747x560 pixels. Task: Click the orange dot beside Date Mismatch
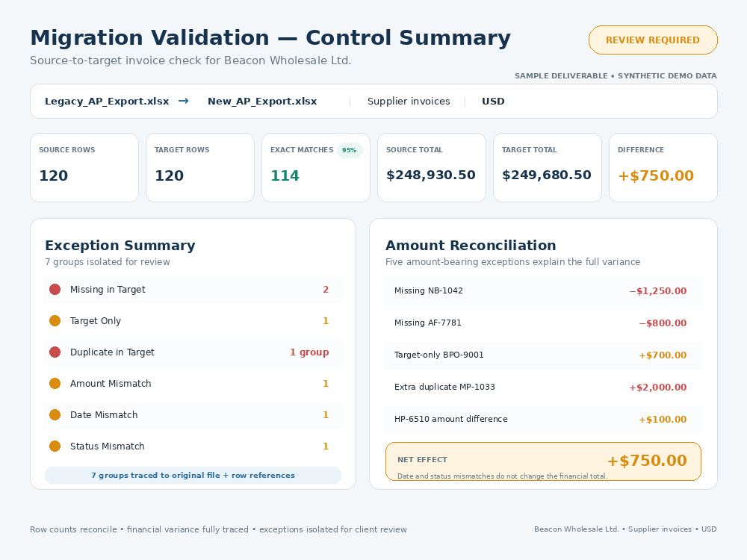click(x=55, y=415)
